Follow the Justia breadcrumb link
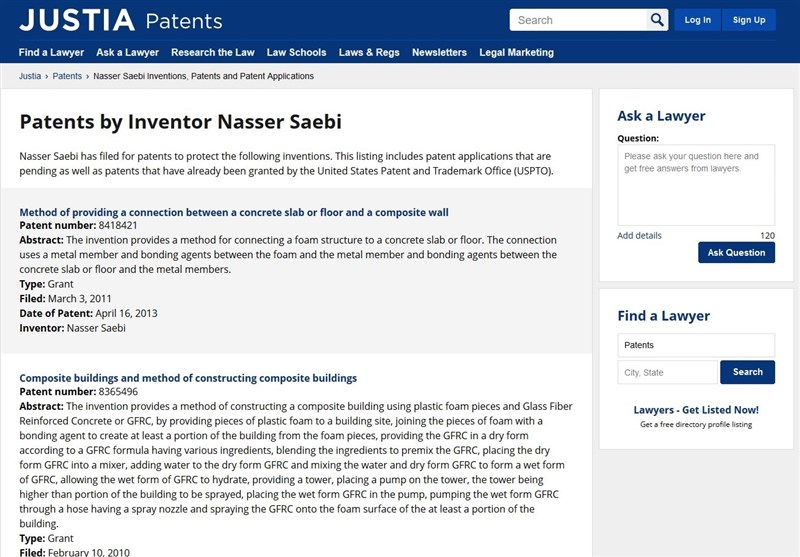 30,76
